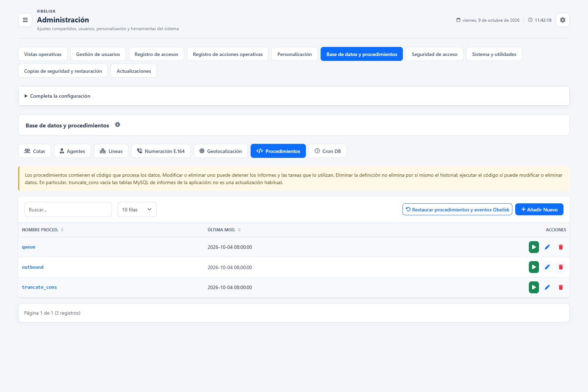Execute the truncate_cons procedure
The height and width of the screenshot is (392, 588).
(x=534, y=287)
